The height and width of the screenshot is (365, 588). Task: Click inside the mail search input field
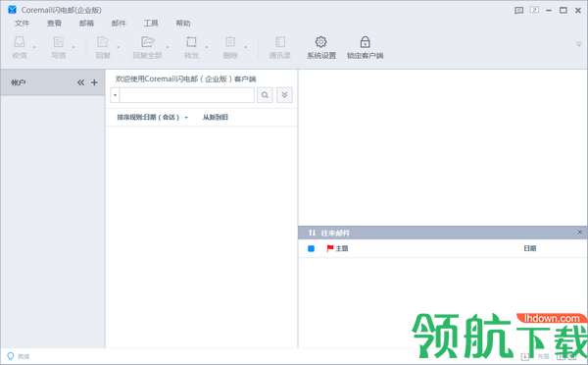tap(187, 95)
